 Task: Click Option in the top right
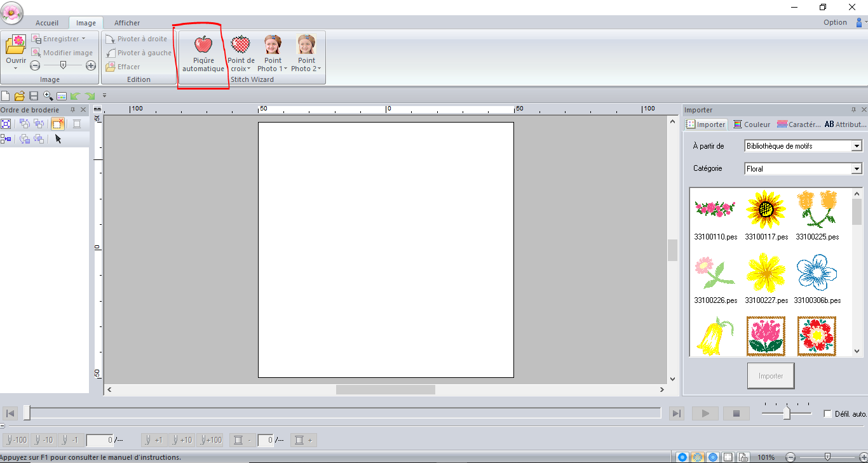[x=835, y=22]
